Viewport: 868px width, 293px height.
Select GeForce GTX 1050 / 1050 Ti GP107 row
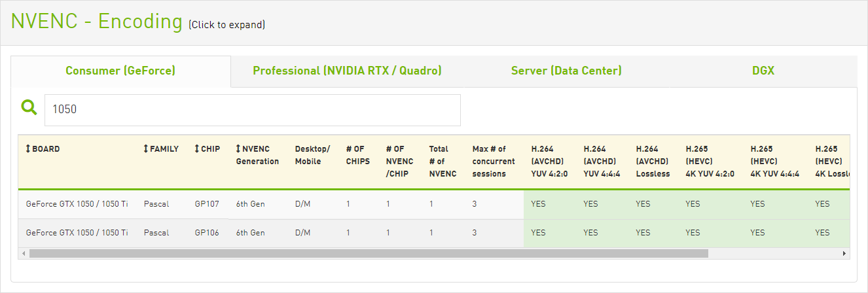point(434,204)
